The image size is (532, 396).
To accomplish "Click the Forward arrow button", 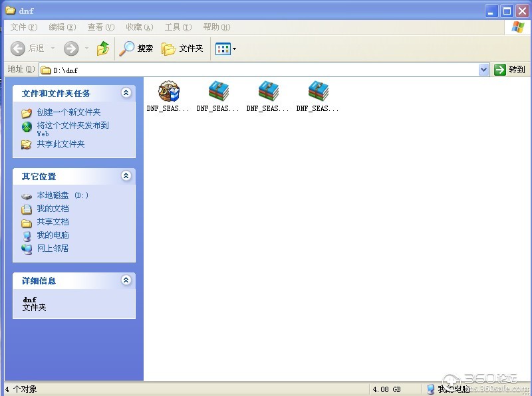I will point(71,49).
